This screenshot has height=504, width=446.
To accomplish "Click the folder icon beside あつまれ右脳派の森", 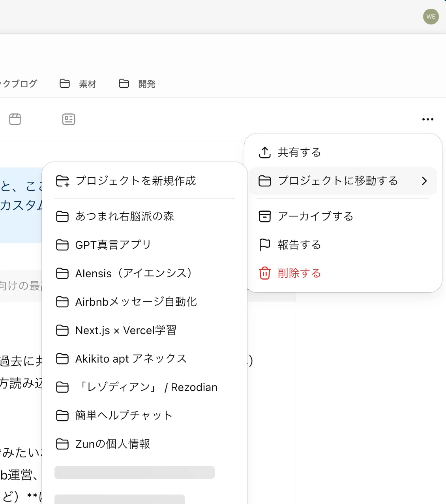I will 62,216.
